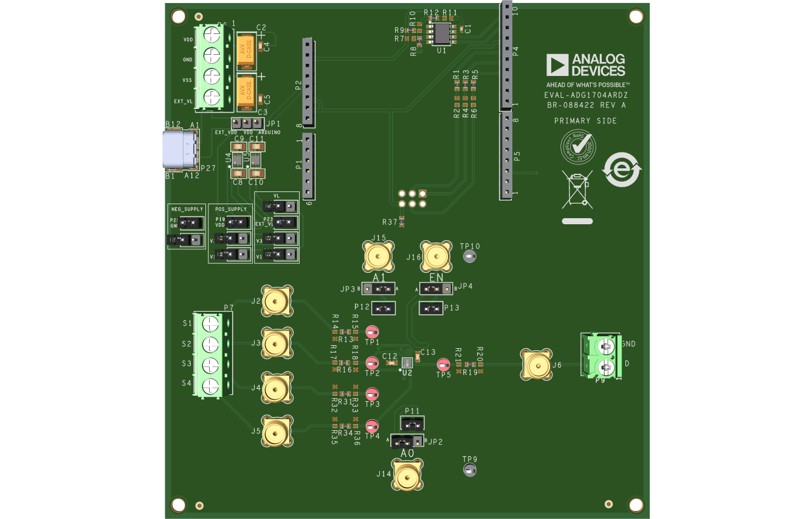812x519 pixels.
Task: Select jumper header P12
Action: pyautogui.click(x=383, y=309)
